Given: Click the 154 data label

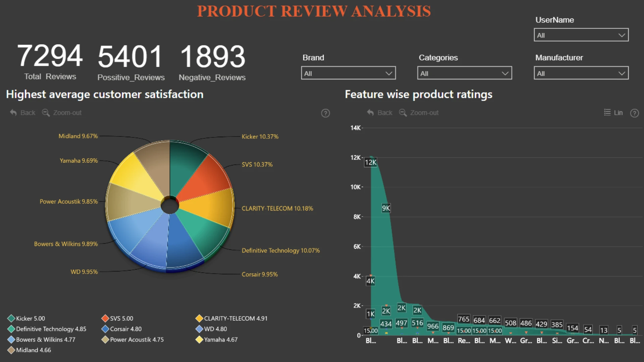Looking at the screenshot, I should (573, 328).
